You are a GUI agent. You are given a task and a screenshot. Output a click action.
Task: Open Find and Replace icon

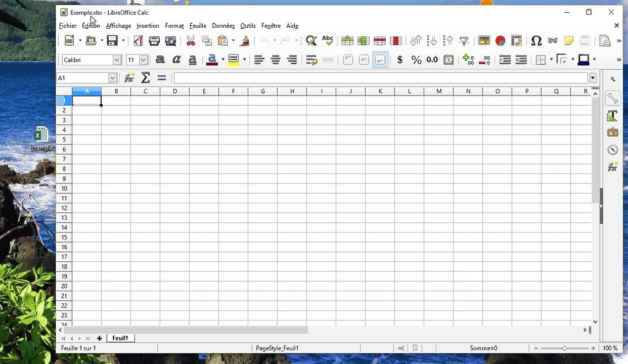click(x=311, y=41)
